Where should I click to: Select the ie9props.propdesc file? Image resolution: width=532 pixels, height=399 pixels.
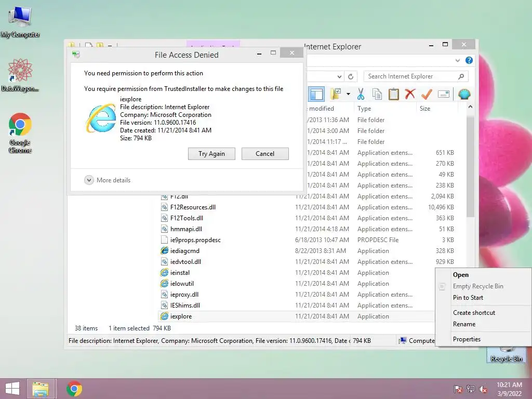click(195, 240)
